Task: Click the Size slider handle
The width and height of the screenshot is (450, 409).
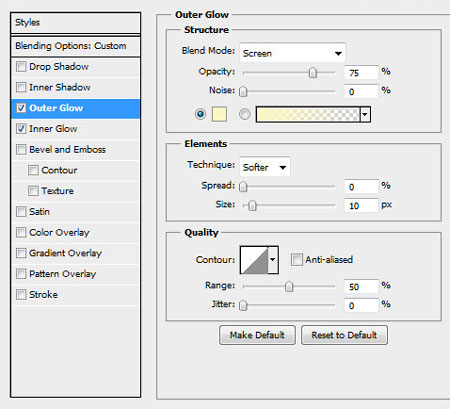Action: pos(252,206)
